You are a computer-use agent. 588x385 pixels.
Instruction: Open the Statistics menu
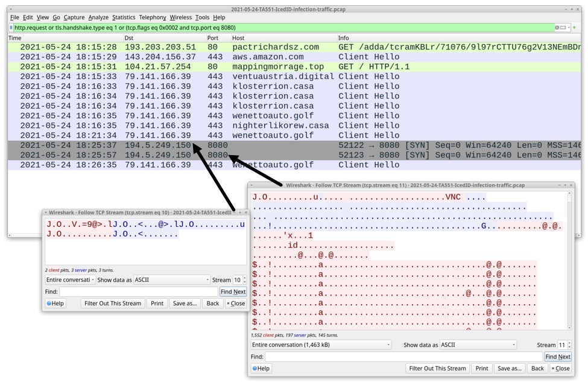coord(124,17)
